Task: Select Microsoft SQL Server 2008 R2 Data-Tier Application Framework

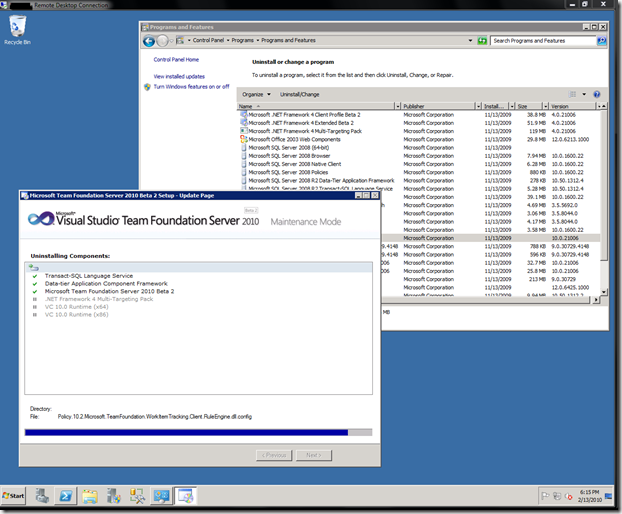Action: click(x=321, y=180)
